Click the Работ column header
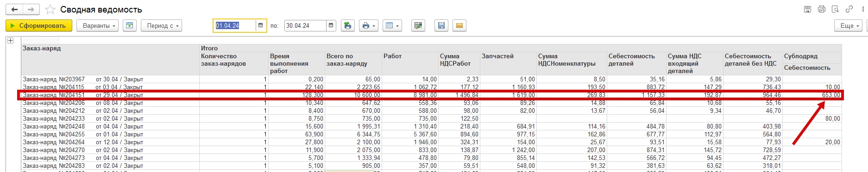 pos(410,63)
